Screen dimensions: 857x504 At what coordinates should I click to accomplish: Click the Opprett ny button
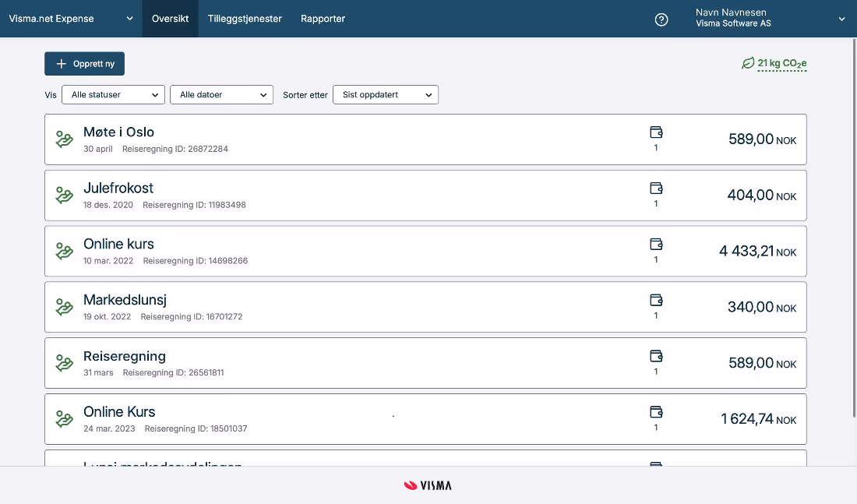click(x=85, y=63)
